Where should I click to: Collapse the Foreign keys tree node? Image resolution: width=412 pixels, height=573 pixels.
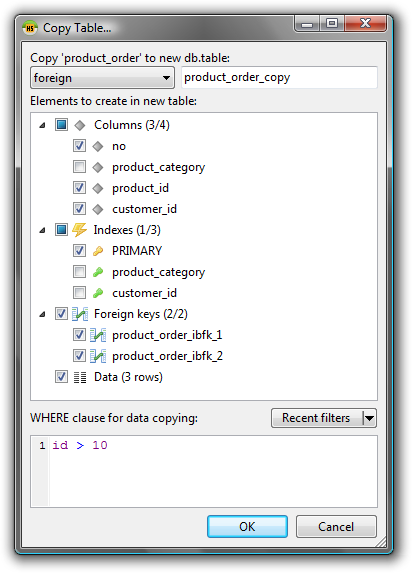42,314
